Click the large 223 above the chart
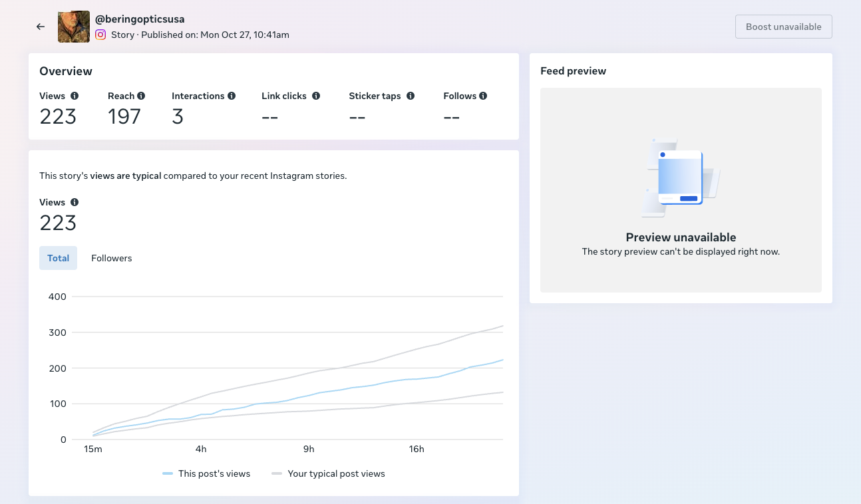The image size is (861, 504). click(x=58, y=223)
